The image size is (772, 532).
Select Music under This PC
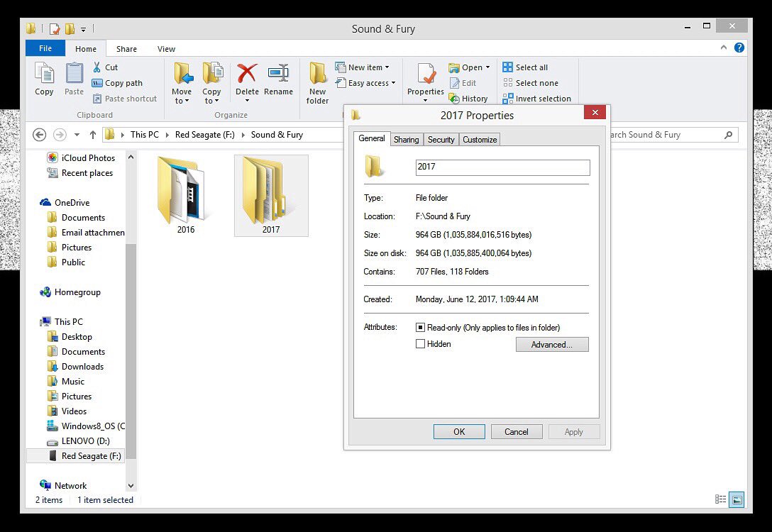tap(66, 381)
